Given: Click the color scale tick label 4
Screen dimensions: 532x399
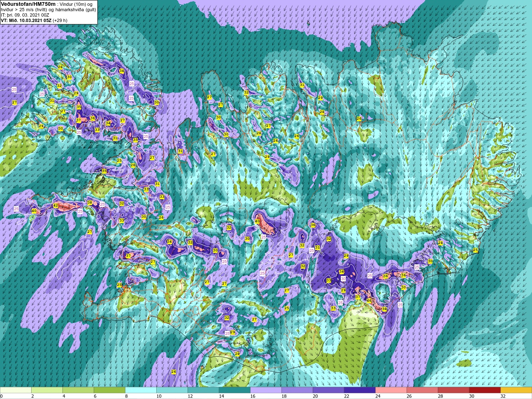Looking at the screenshot, I should pos(63,396).
